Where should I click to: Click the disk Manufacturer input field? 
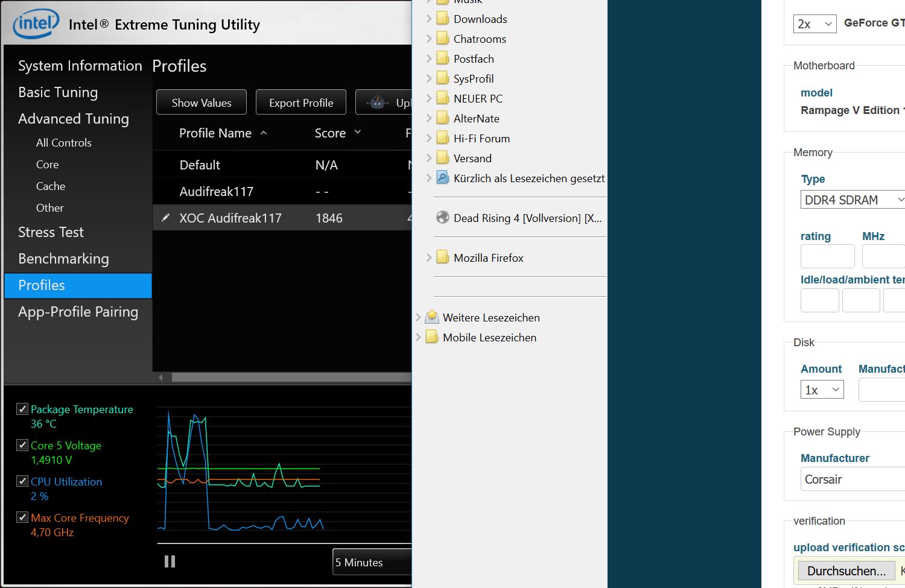pos(881,390)
